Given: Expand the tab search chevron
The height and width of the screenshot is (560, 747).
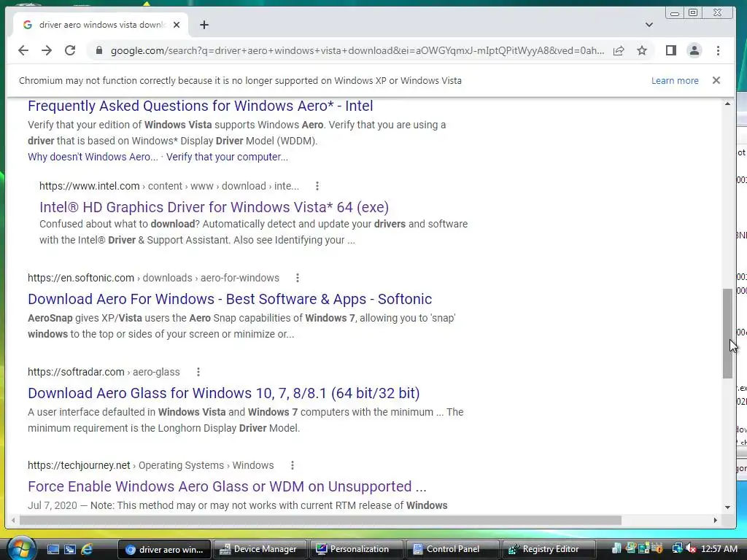Looking at the screenshot, I should click(649, 25).
